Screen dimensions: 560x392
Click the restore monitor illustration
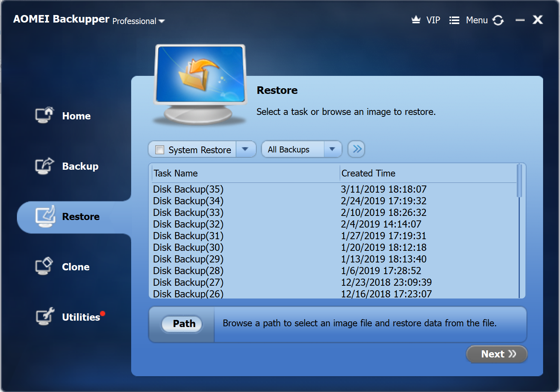point(201,84)
